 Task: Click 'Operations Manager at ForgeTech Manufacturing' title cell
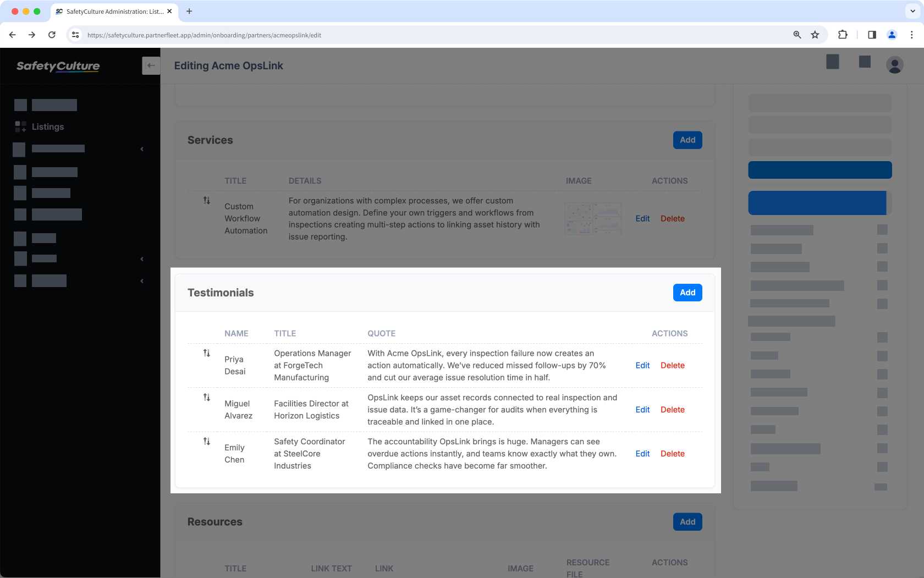pyautogui.click(x=312, y=365)
